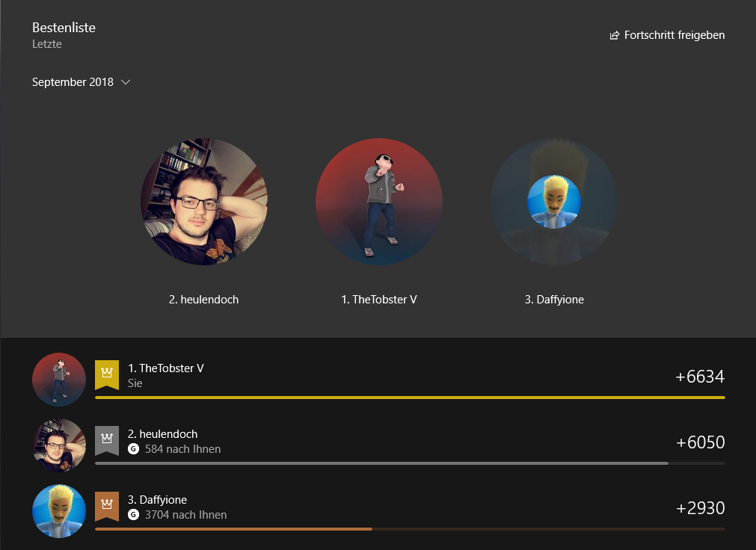Click the Gamerscore G icon beside 584 nach Ihnen
This screenshot has height=550, width=756.
(x=134, y=449)
